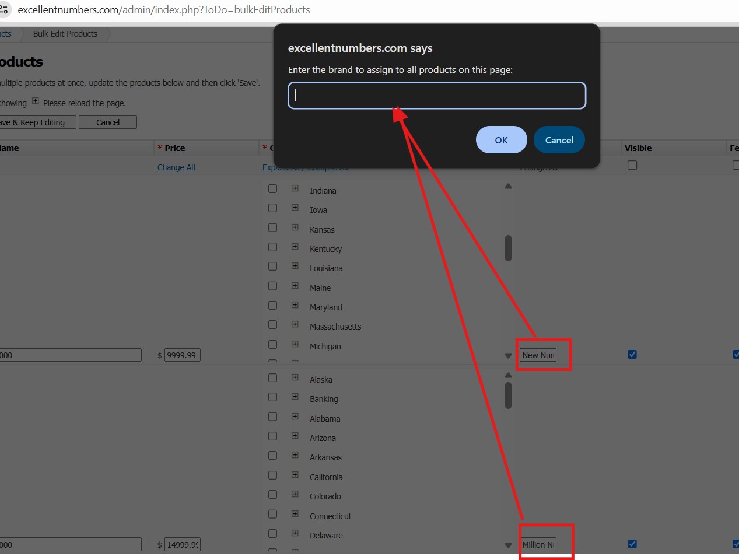Expand the Maryland category node
This screenshot has width=739, height=560.
[x=295, y=305]
